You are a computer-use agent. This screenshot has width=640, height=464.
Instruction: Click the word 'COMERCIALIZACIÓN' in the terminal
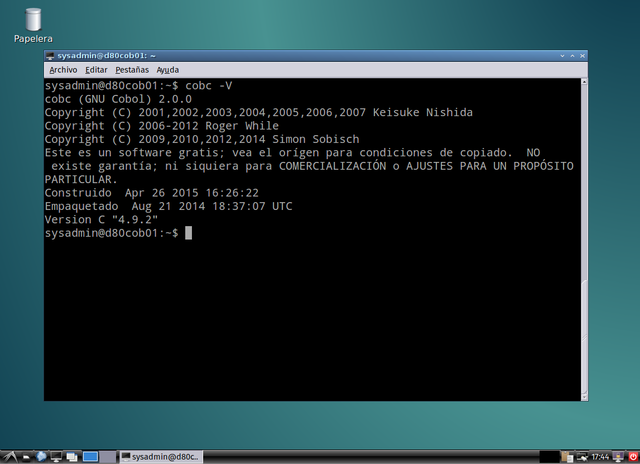pyautogui.click(x=333, y=166)
